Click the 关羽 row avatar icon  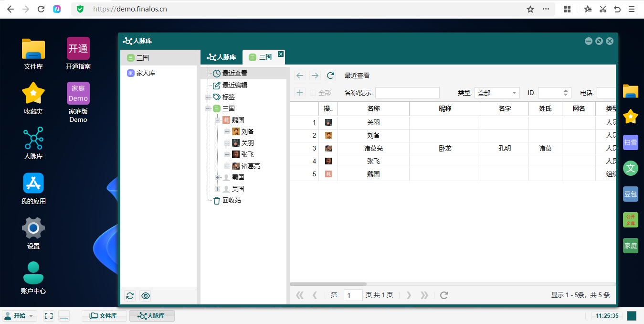(x=328, y=122)
